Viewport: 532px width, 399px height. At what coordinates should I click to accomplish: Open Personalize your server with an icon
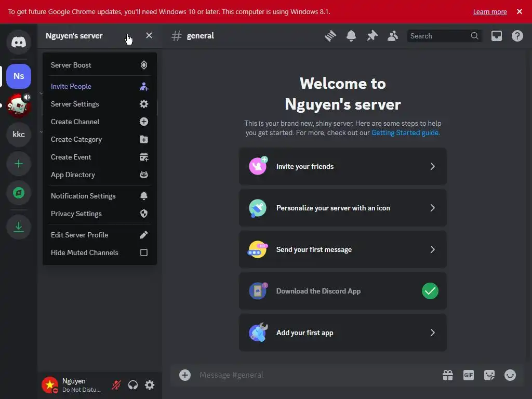click(343, 208)
